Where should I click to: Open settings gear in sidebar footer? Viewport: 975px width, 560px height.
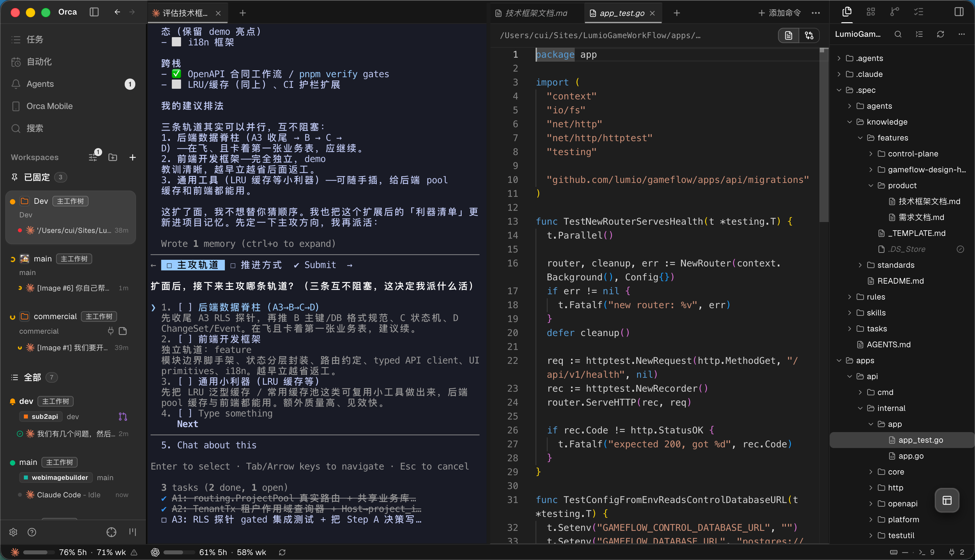(14, 532)
